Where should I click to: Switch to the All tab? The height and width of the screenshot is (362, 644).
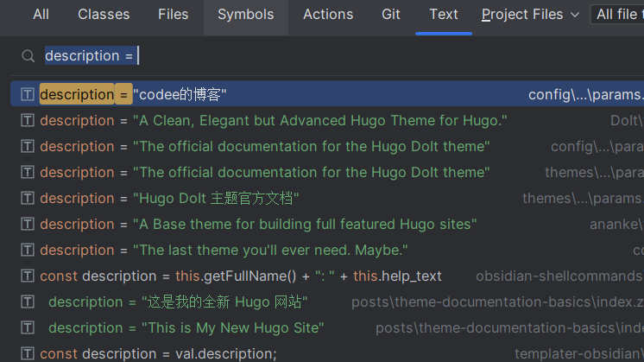click(41, 15)
